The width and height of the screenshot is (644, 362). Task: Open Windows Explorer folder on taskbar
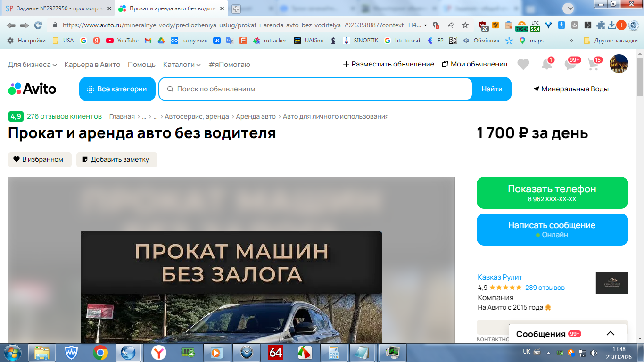click(42, 352)
